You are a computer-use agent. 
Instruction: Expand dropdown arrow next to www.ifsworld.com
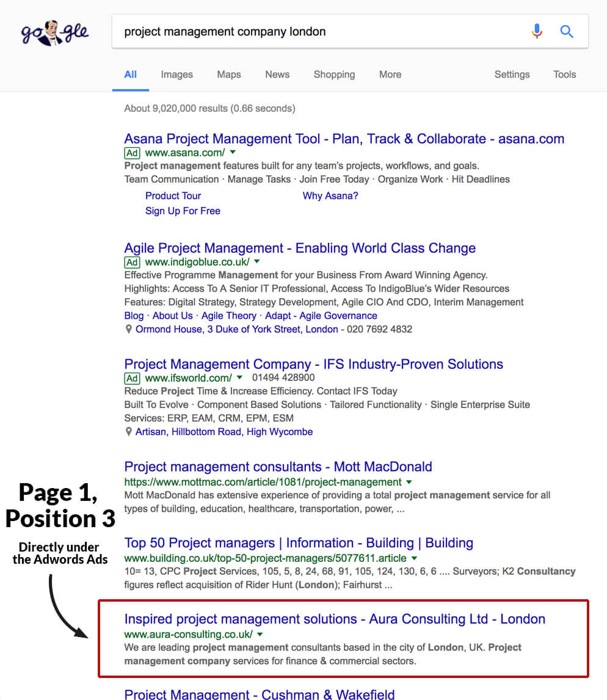pyautogui.click(x=239, y=377)
